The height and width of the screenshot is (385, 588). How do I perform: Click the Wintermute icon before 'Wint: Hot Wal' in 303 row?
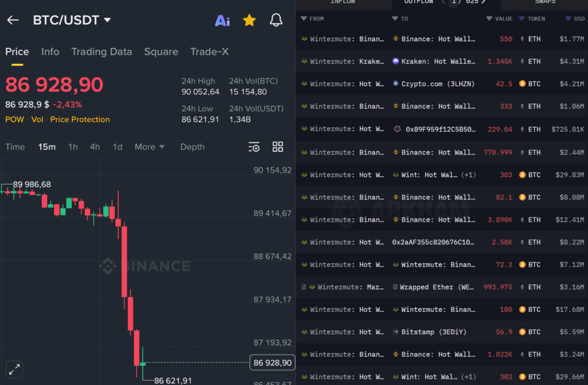point(396,175)
